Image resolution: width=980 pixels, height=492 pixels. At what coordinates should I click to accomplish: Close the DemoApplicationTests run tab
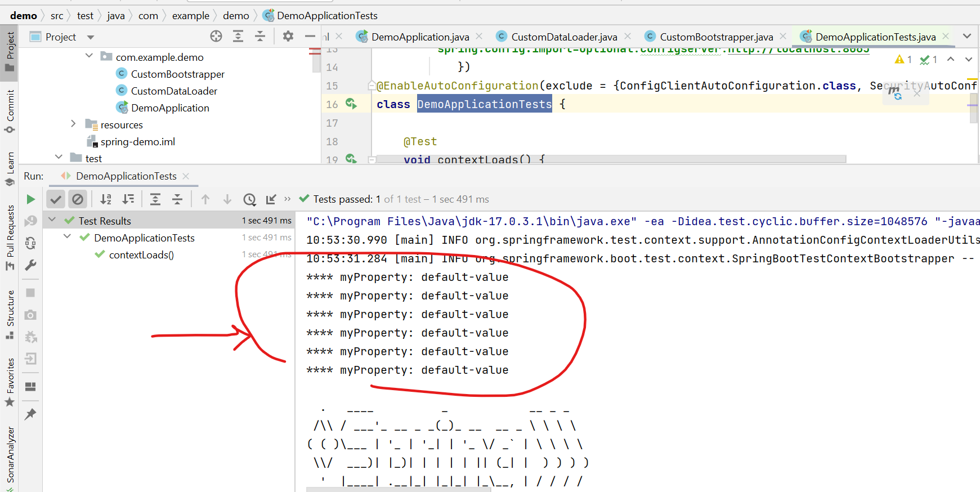click(186, 176)
